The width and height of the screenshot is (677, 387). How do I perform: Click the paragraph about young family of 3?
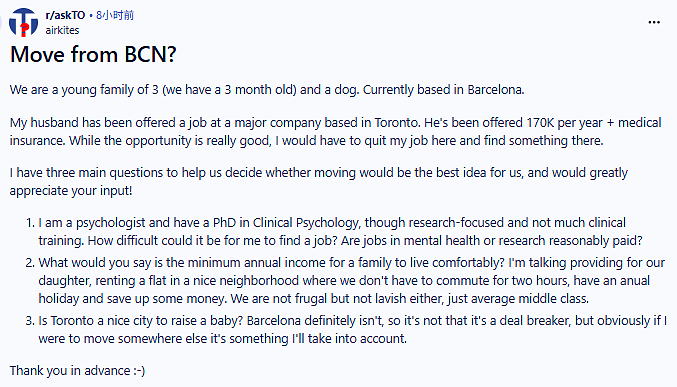[267, 90]
